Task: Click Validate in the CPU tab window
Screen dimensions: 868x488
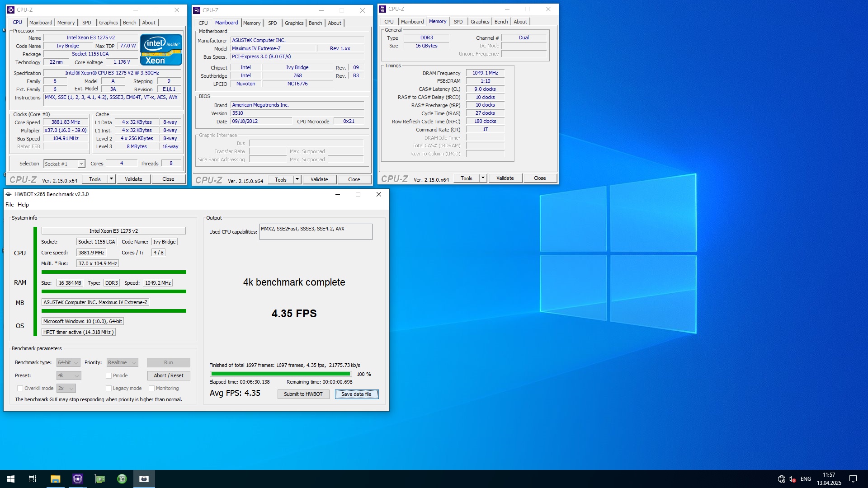Action: [133, 179]
